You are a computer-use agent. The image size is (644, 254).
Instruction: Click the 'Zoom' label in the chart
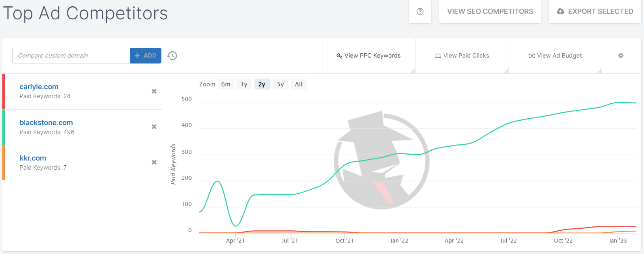(207, 84)
